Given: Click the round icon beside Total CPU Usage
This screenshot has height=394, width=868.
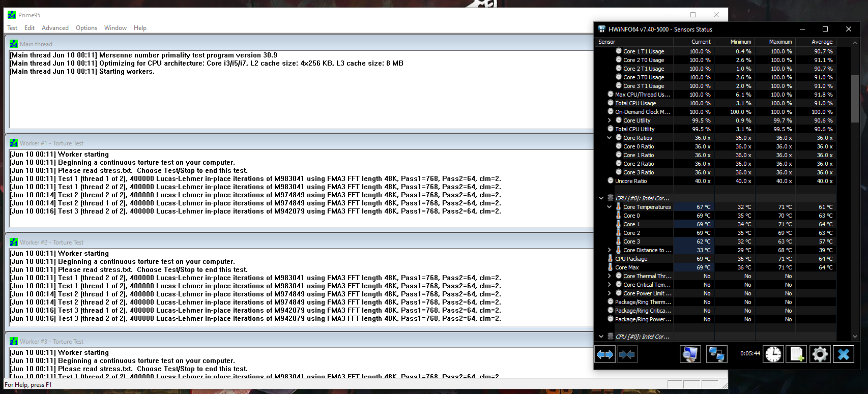Looking at the screenshot, I should 611,103.
